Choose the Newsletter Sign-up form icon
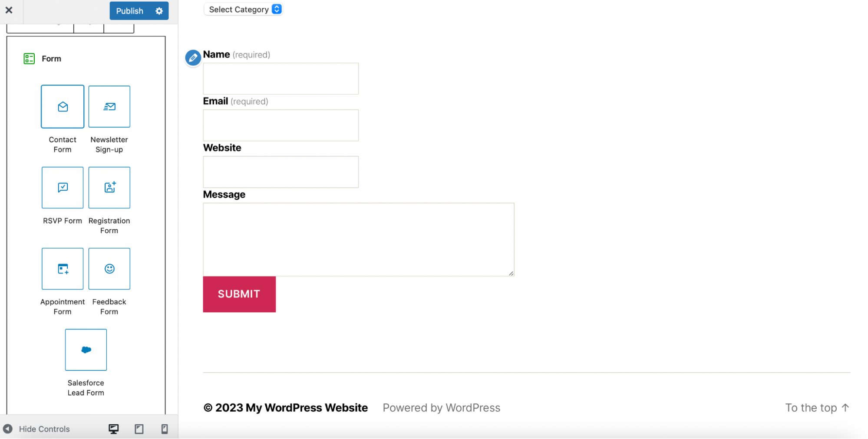Image resolution: width=868 pixels, height=439 pixels. click(109, 107)
